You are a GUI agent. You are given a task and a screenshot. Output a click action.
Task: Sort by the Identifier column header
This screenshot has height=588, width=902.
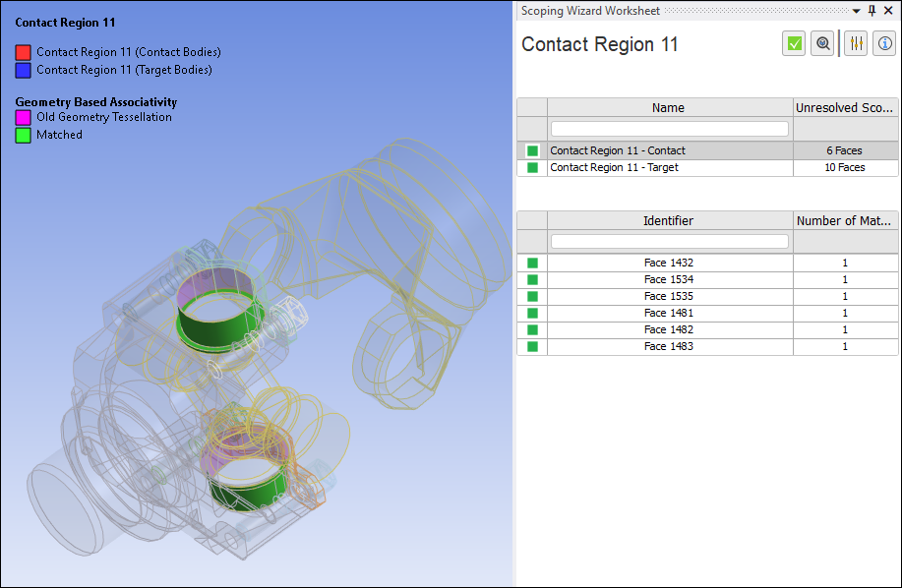coord(669,221)
